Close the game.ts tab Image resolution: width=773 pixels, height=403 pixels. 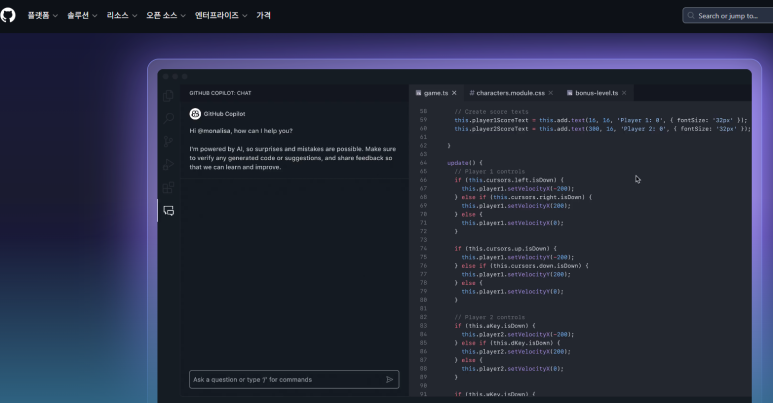coord(454,93)
